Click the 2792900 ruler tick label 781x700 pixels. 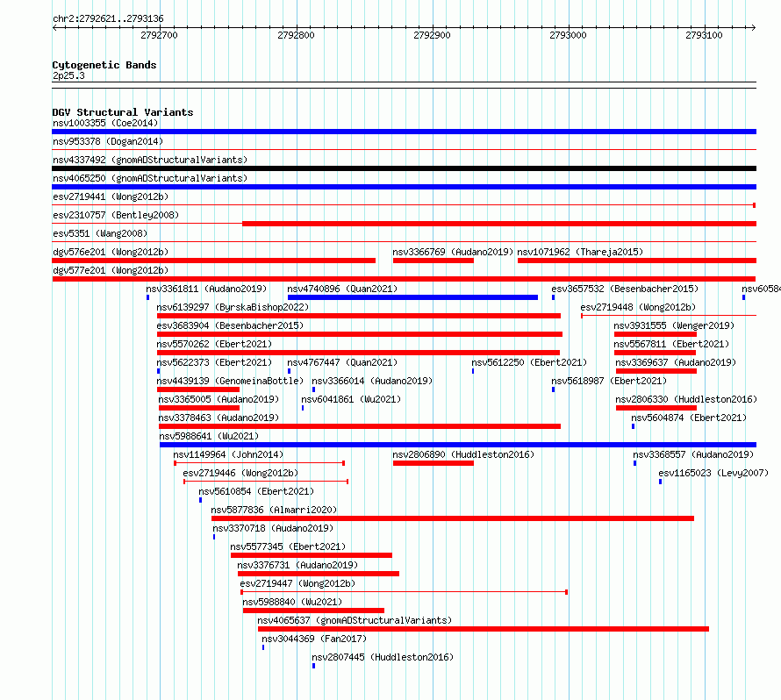[x=432, y=35]
